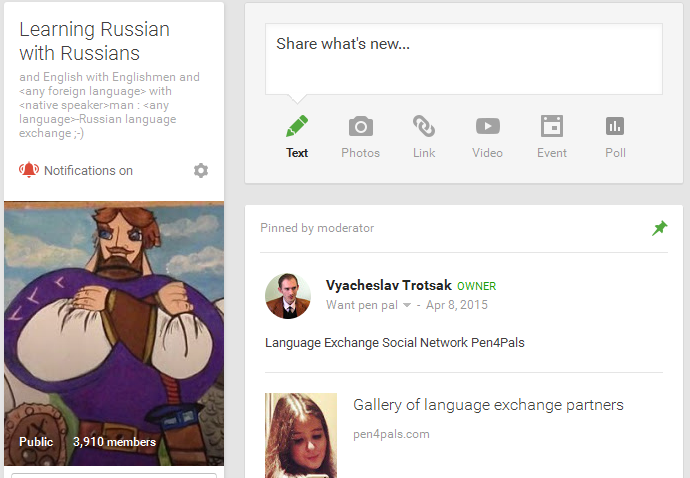This screenshot has height=478, width=690.
Task: Click Vyacheslav Trotsak's avatar photo
Action: 288,296
